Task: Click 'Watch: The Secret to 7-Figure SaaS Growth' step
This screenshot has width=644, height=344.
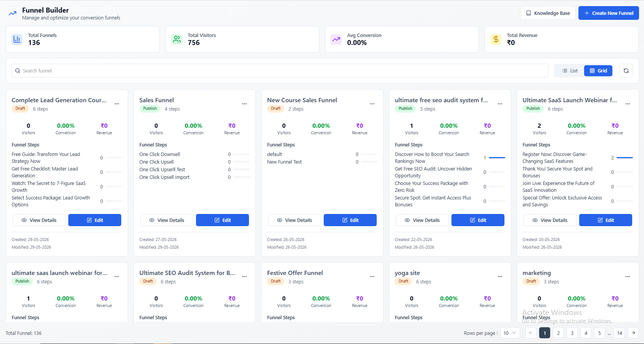Action: coord(48,186)
